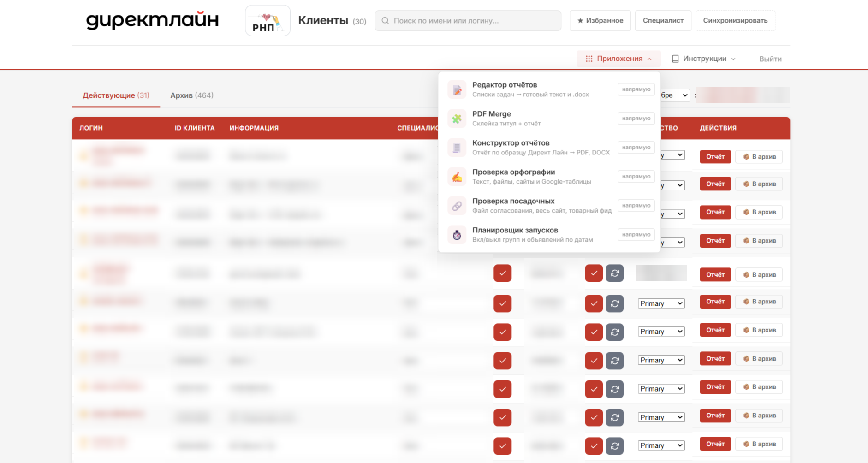
Task: Click the Синхронизировать button
Action: tap(735, 21)
